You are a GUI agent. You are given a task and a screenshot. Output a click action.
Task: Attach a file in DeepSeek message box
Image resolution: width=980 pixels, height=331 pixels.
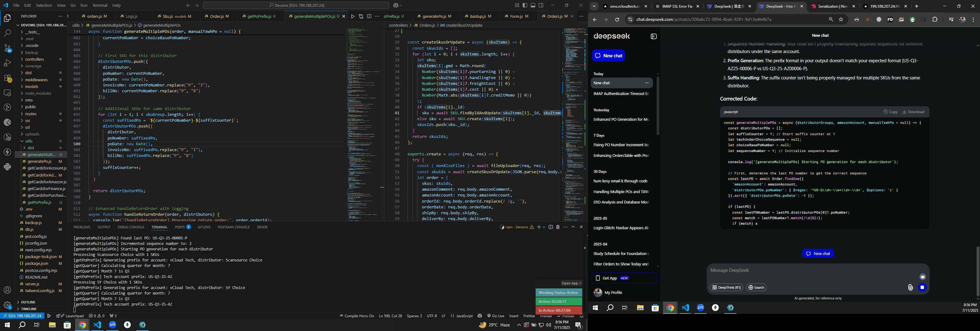[910, 287]
